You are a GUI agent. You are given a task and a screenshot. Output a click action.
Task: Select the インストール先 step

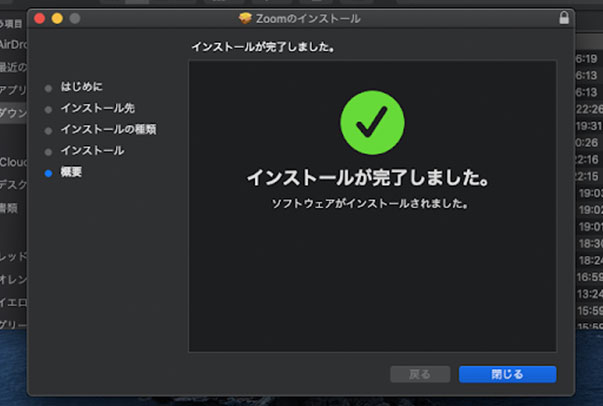[x=98, y=108]
